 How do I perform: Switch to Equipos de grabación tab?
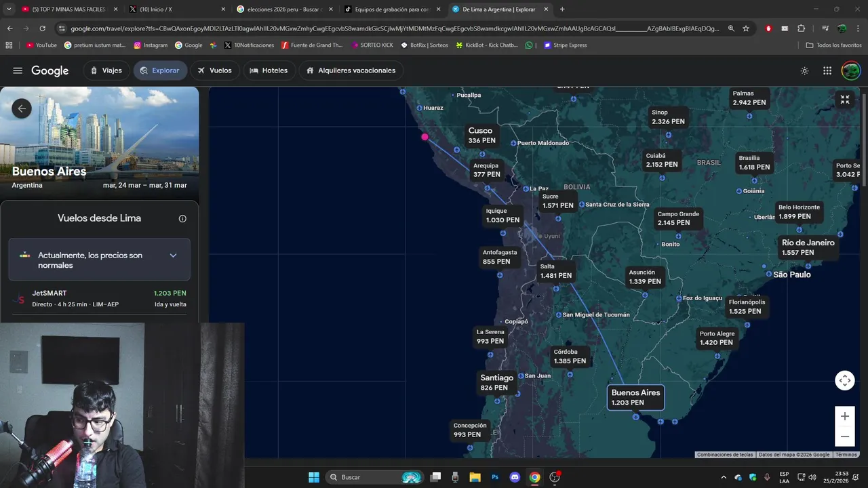pyautogui.click(x=392, y=9)
